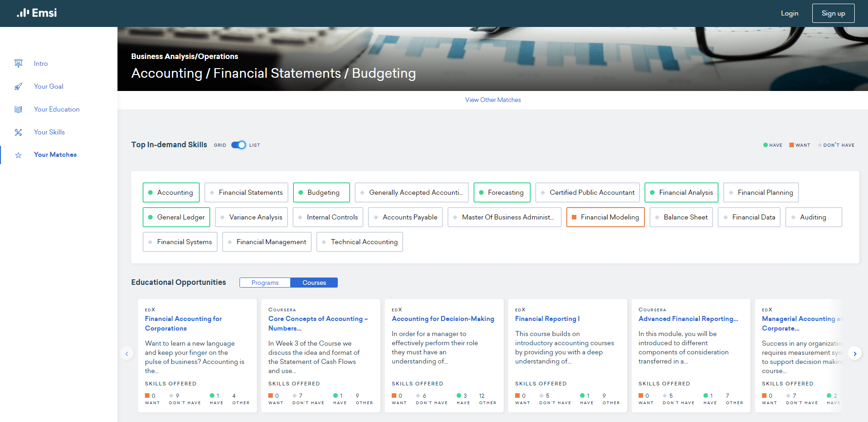Mark Balance Sheet skill chip
Viewport: 868px width, 422px height.
click(681, 217)
